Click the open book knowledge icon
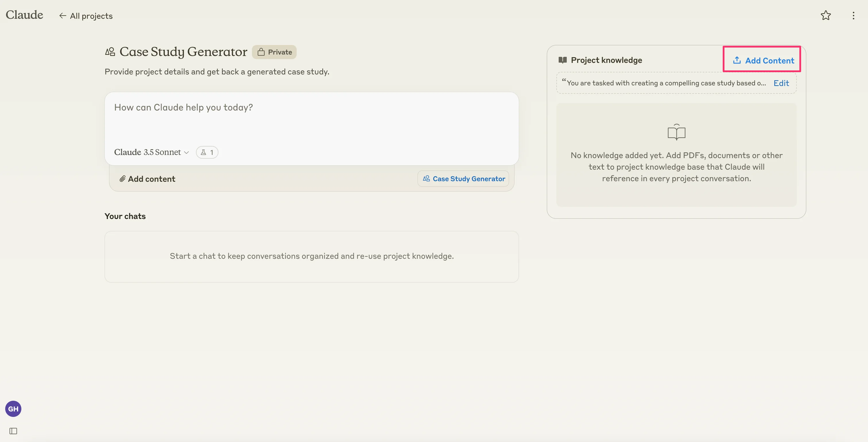The width and height of the screenshot is (868, 442). (x=676, y=132)
